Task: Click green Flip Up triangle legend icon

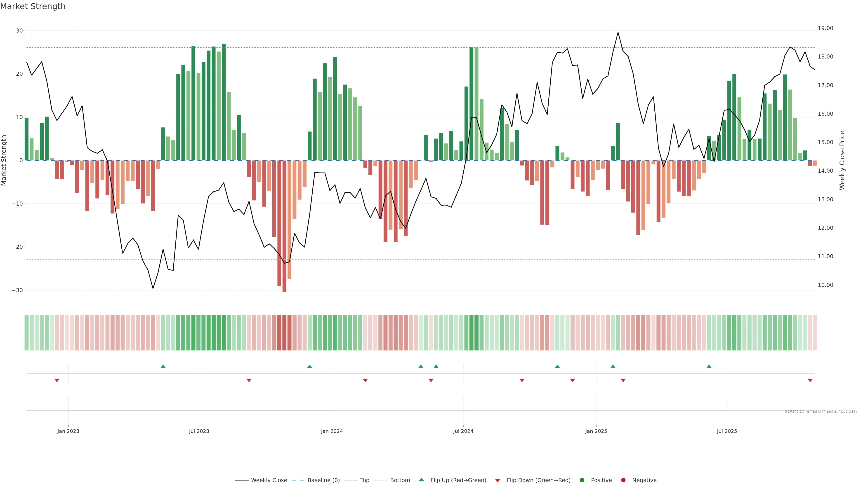Action: click(x=421, y=480)
